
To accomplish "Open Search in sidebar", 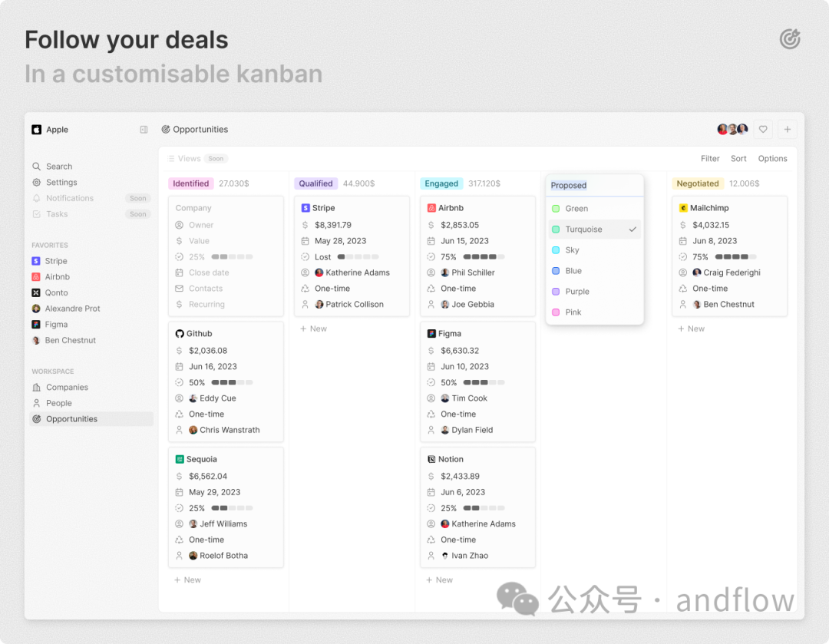I will (x=58, y=167).
